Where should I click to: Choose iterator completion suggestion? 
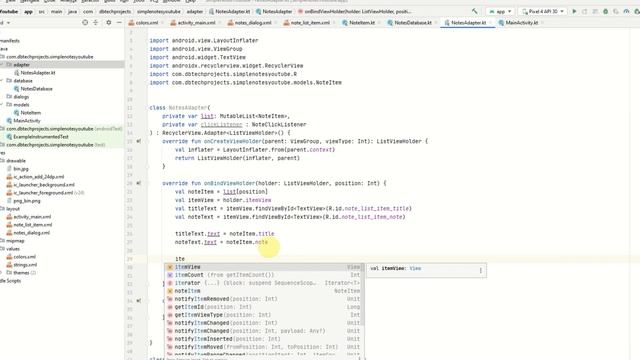click(263, 283)
